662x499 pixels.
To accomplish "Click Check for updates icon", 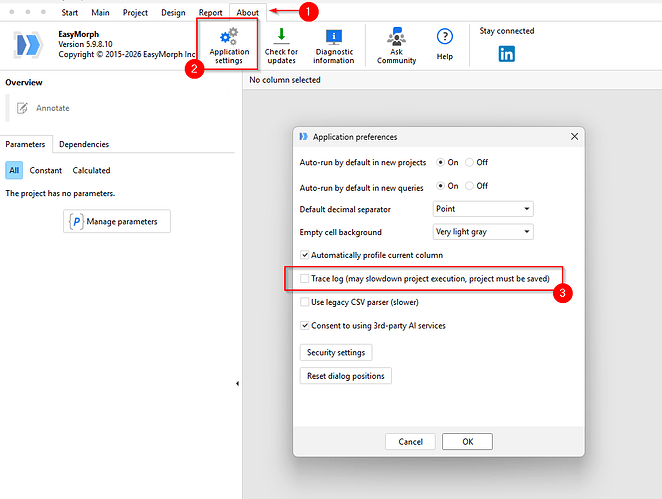I will pyautogui.click(x=281, y=36).
